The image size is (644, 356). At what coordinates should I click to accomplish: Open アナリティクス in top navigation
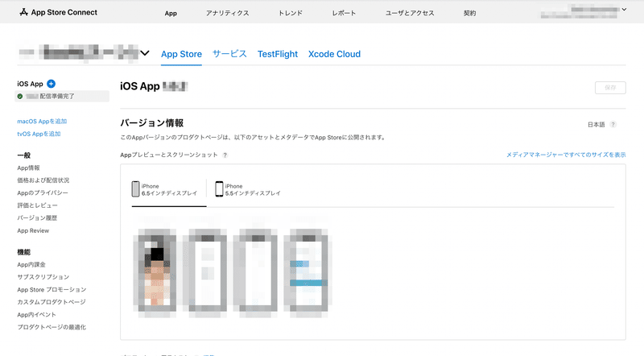point(228,13)
